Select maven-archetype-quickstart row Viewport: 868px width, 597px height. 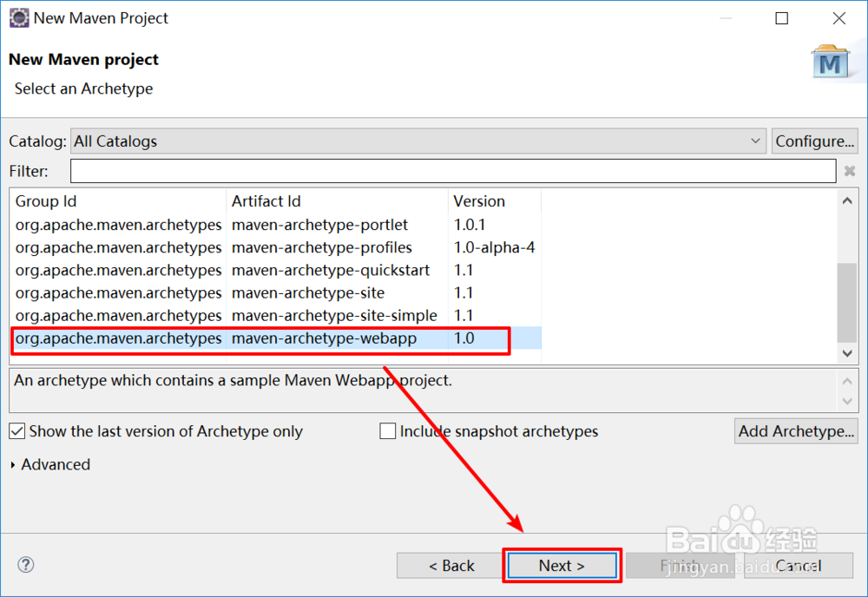[x=276, y=270]
